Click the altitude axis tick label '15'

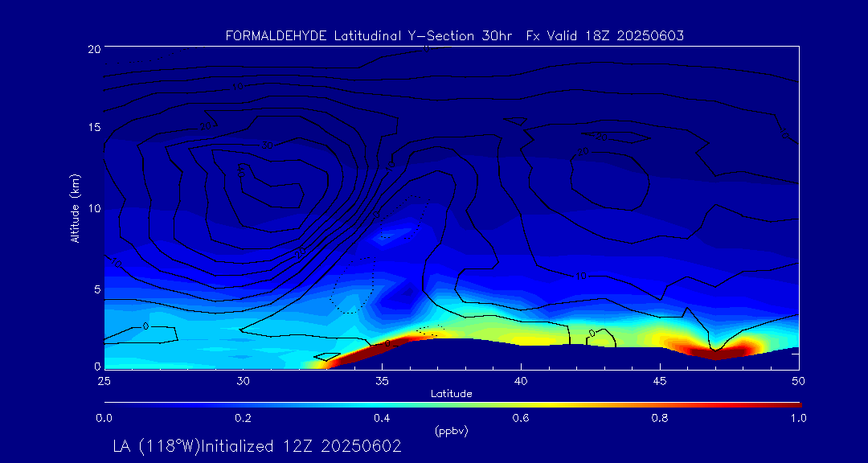pos(94,127)
